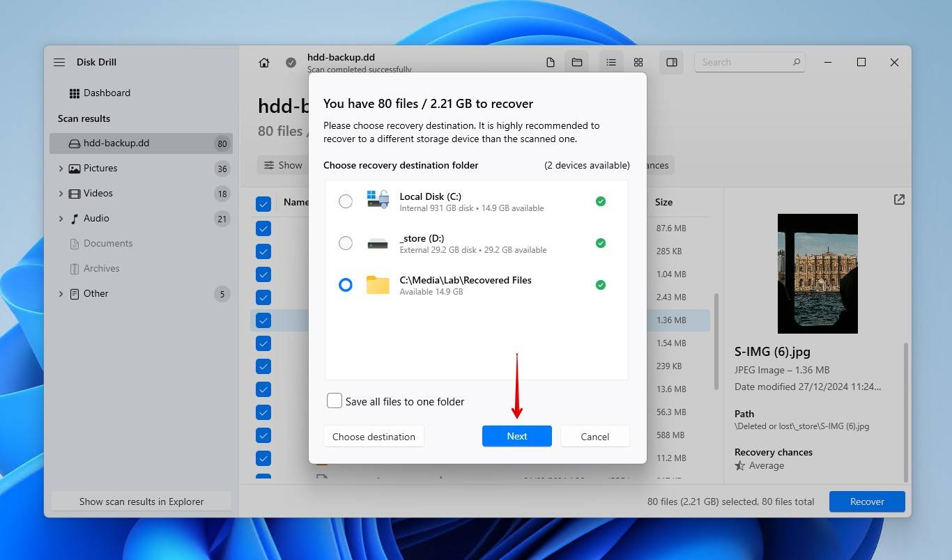Click the hamburger menu icon

59,63
